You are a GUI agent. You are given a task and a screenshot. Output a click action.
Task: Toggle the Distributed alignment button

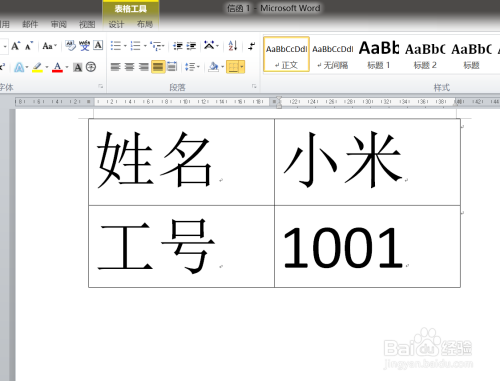click(x=172, y=67)
